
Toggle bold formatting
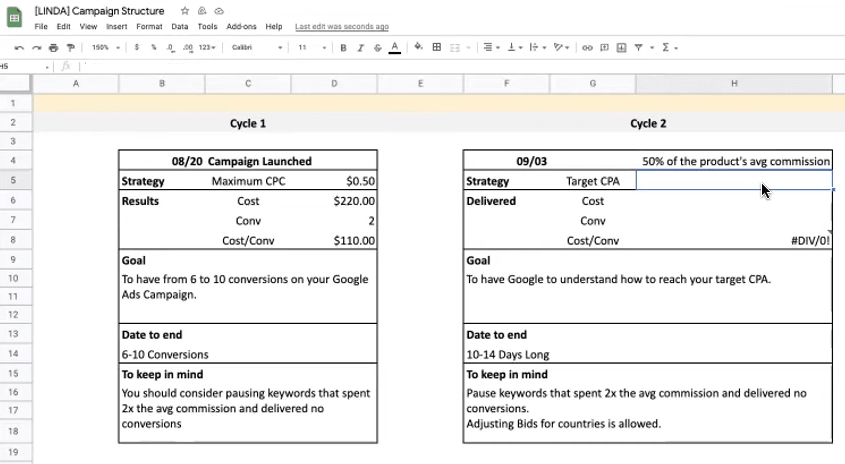coord(343,48)
